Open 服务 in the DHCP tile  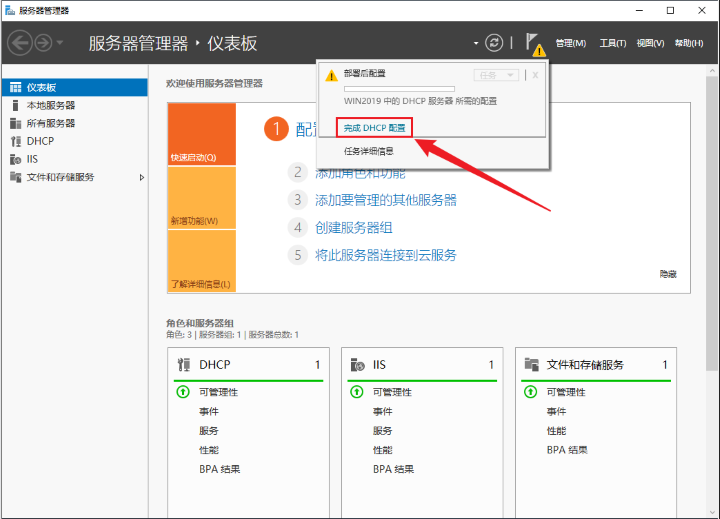coord(209,431)
